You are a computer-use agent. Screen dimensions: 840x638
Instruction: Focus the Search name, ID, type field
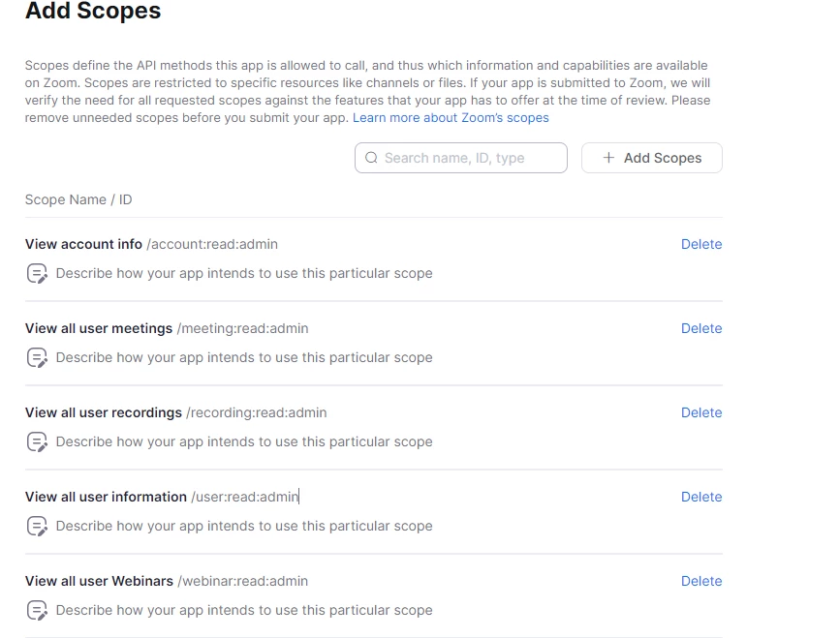[x=470, y=158]
